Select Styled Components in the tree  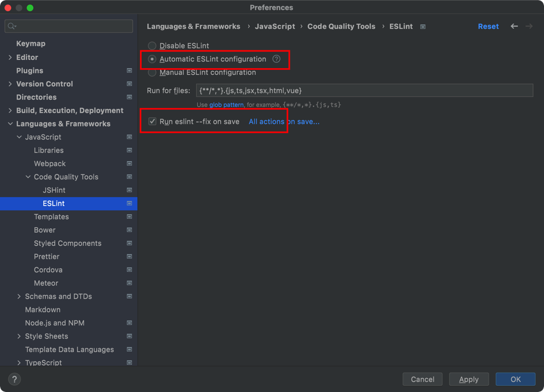68,243
